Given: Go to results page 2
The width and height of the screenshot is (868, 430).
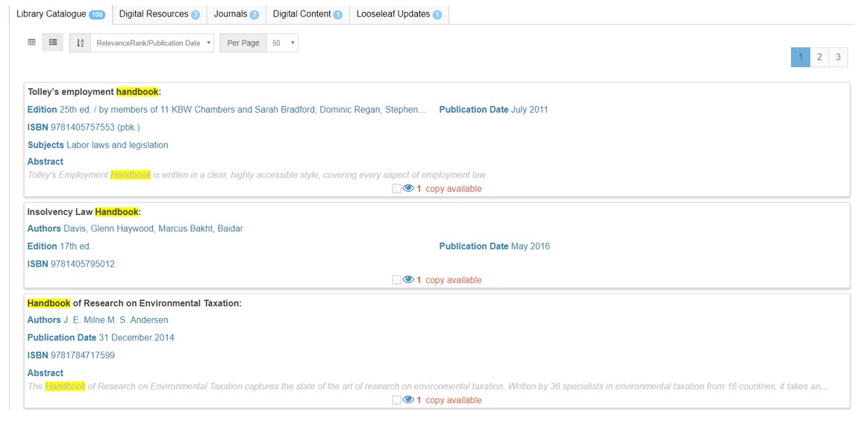Looking at the screenshot, I should point(819,57).
